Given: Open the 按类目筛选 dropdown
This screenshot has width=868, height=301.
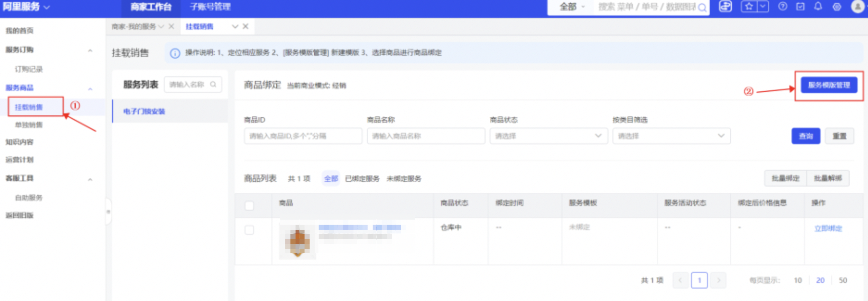Looking at the screenshot, I should coord(671,136).
